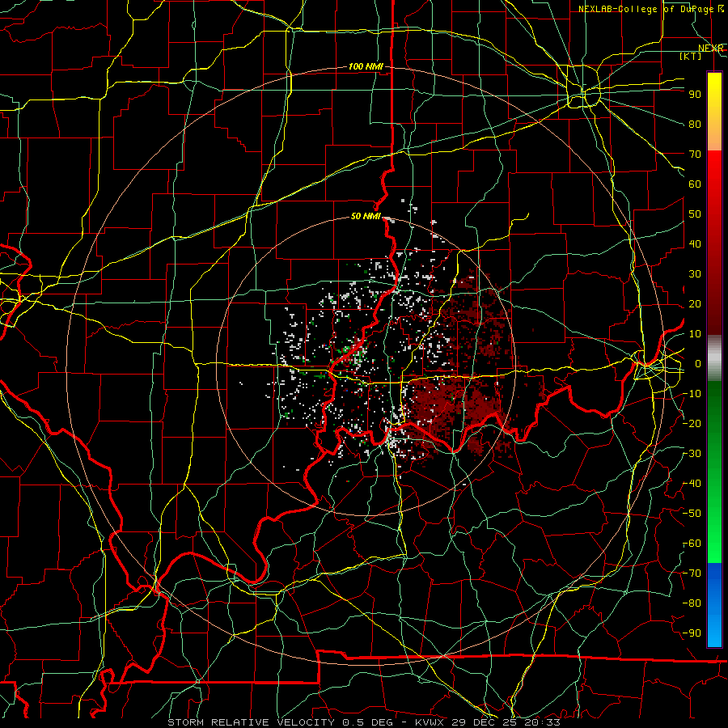
Task: Click the 50 value on the velocity scale
Action: click(x=695, y=214)
